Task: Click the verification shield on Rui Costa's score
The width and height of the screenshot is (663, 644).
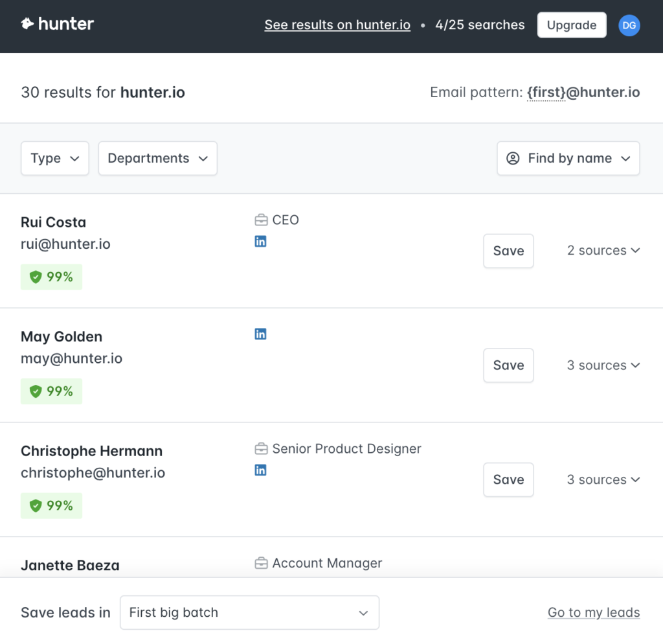Action: (36, 277)
